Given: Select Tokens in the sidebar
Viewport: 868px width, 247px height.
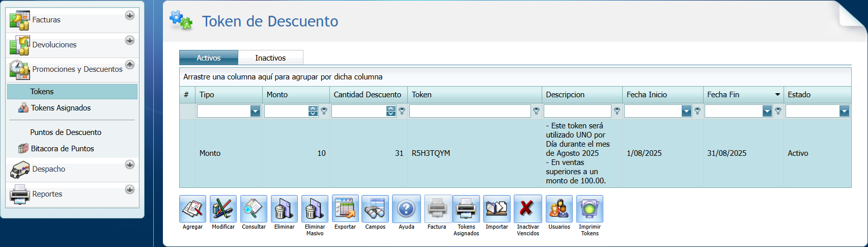Looking at the screenshot, I should (x=72, y=92).
